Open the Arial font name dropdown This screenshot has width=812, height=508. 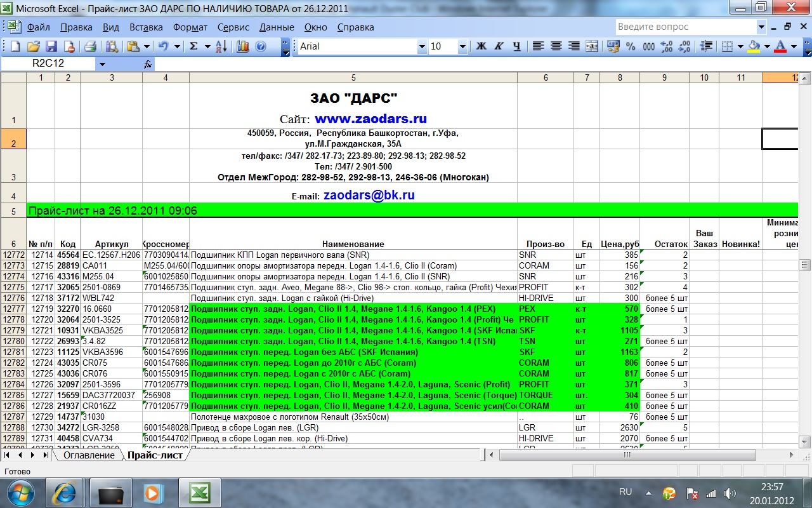(422, 46)
